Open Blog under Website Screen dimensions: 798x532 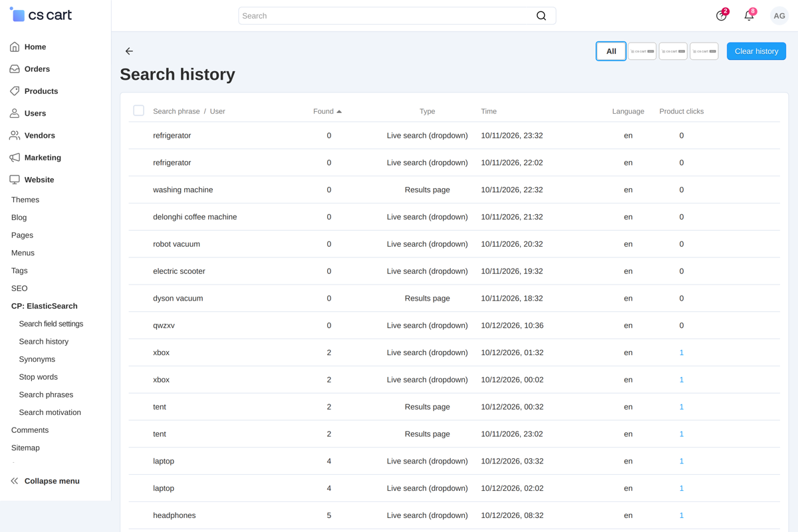coord(19,217)
